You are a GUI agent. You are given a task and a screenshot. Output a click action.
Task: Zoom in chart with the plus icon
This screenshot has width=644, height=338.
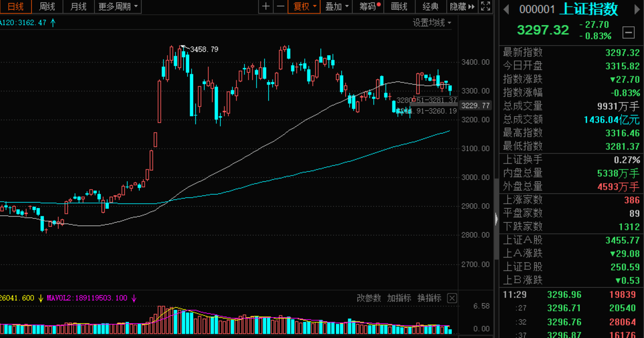click(x=266, y=7)
